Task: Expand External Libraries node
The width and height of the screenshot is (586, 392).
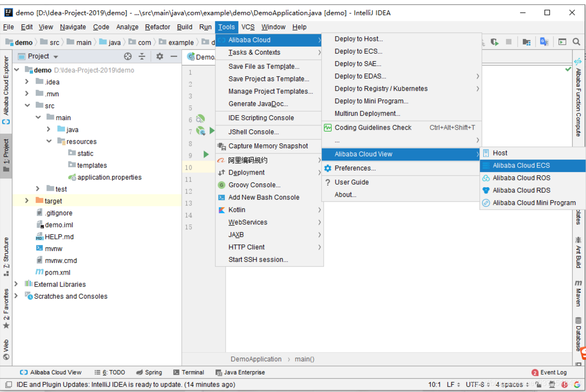Action: [16, 284]
